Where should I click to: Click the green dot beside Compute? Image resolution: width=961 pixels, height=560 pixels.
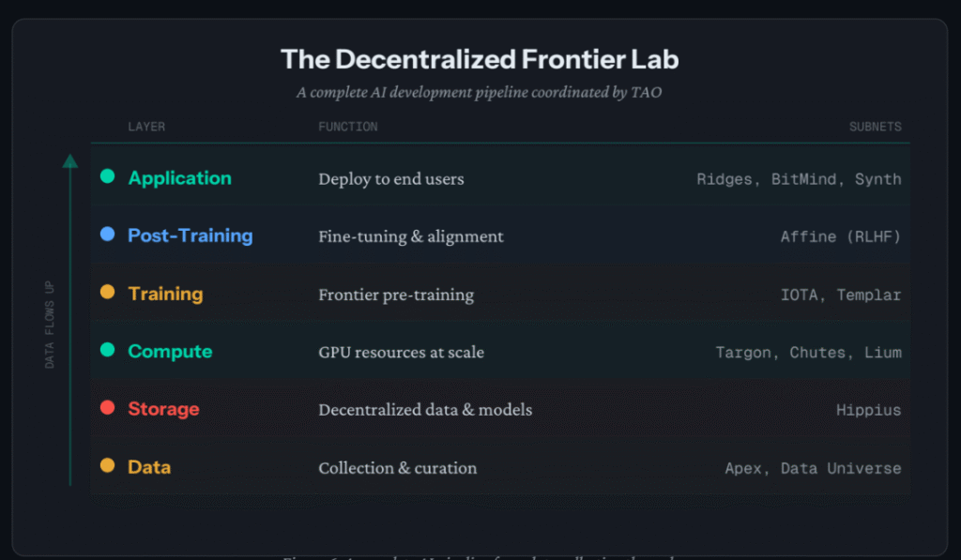point(108,350)
